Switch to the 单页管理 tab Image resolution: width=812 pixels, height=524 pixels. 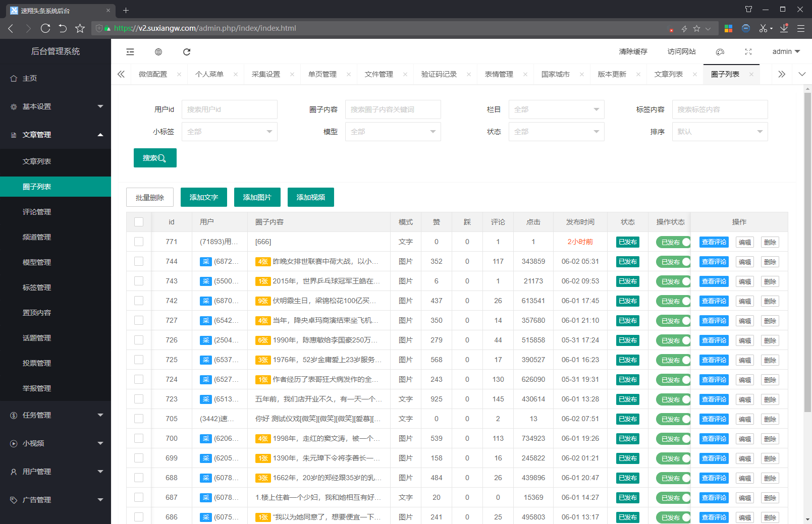322,74
